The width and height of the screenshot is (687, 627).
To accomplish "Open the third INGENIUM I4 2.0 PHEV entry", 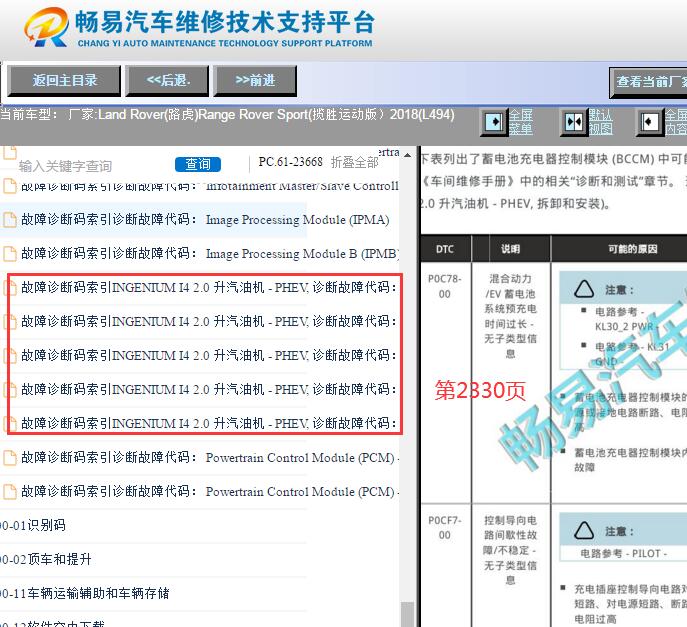I will click(x=209, y=355).
